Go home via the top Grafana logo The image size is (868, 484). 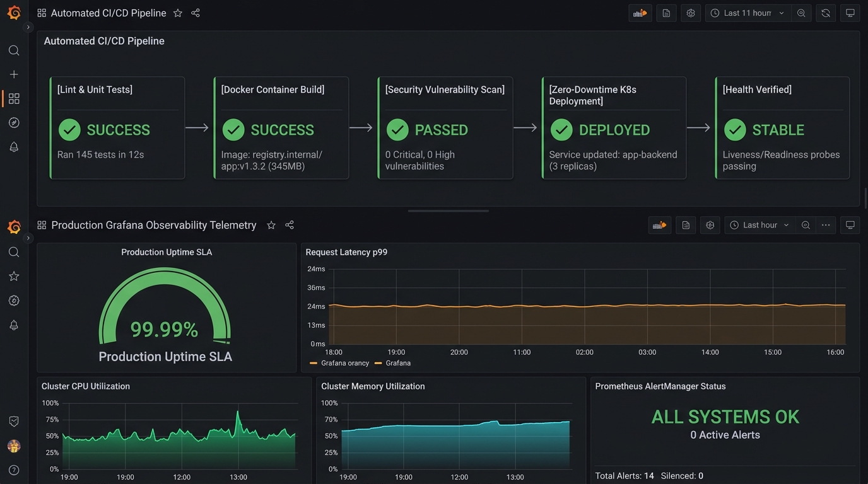pos(14,13)
